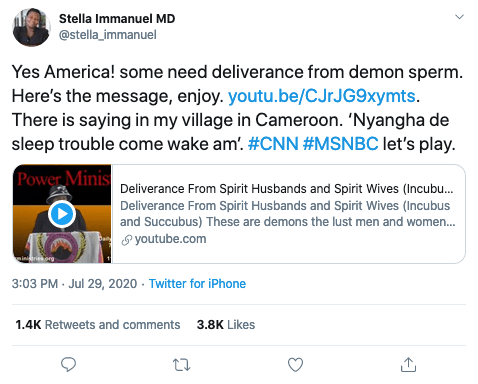Like the tweet with the heart icon
Screen dimensions: 478x384
(x=295, y=364)
